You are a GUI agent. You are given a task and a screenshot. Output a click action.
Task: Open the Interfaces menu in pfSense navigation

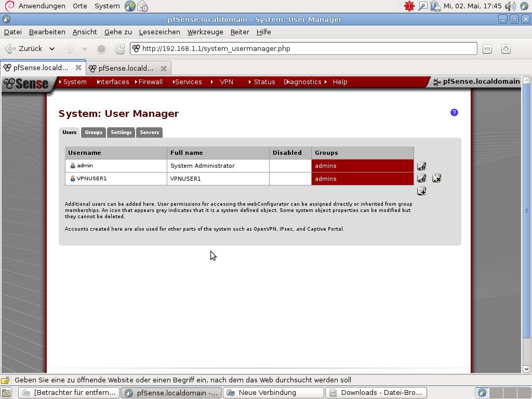coord(113,82)
